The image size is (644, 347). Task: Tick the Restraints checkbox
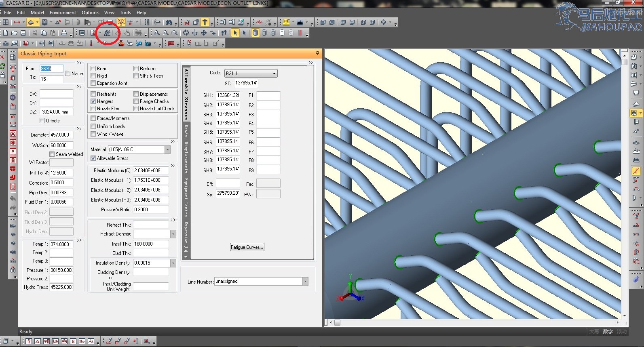(x=93, y=94)
